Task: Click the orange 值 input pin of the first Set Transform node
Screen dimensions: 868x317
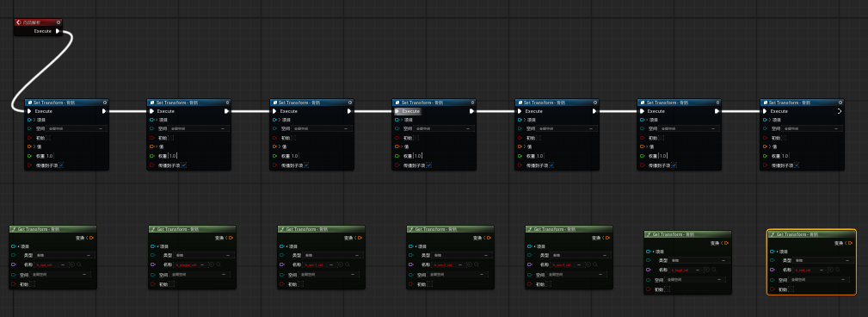Action: (x=28, y=146)
